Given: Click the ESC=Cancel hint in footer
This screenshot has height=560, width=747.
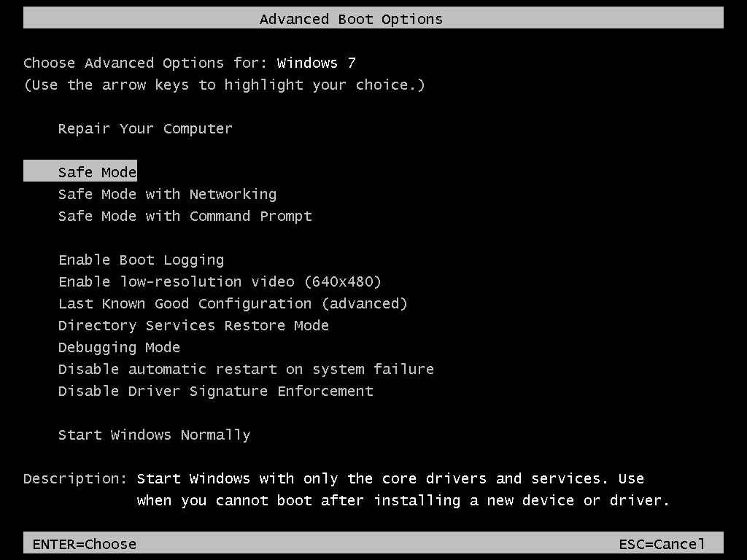Looking at the screenshot, I should click(662, 544).
